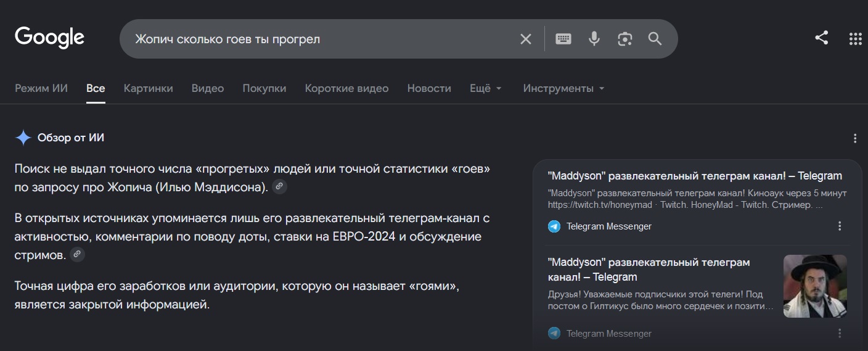Open options for first Telegram Messenger result
This screenshot has width=868, height=351.
pos(840,226)
